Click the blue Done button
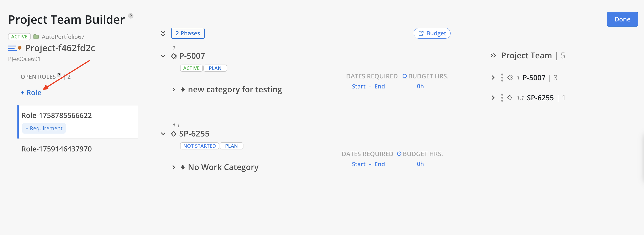This screenshot has height=235, width=644. (622, 19)
